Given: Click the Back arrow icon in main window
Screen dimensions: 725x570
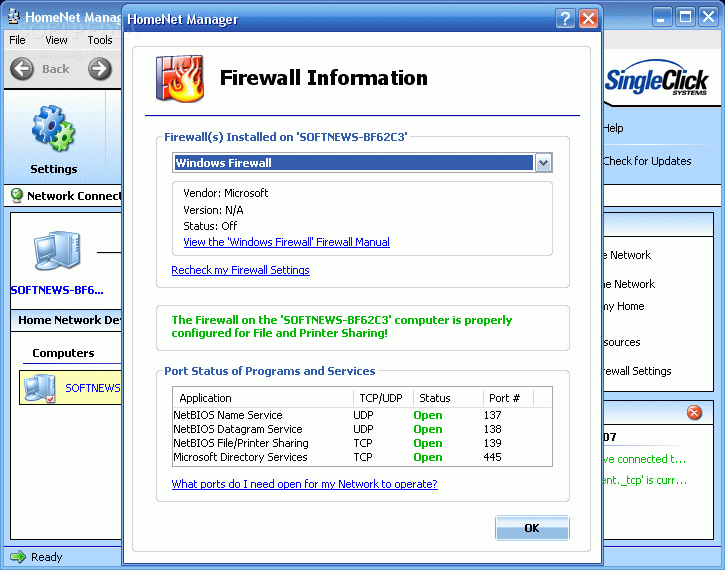Looking at the screenshot, I should click(x=22, y=69).
